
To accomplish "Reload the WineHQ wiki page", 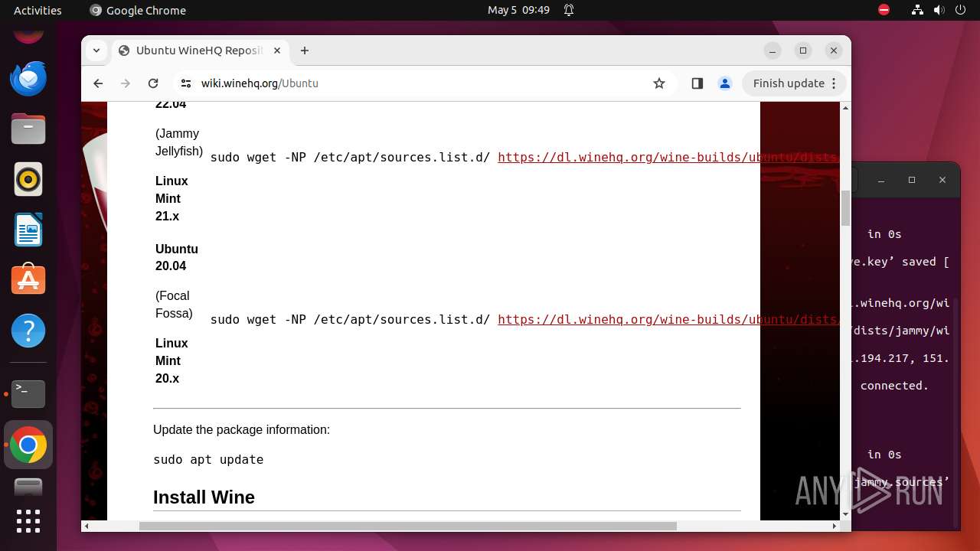I will pyautogui.click(x=153, y=83).
